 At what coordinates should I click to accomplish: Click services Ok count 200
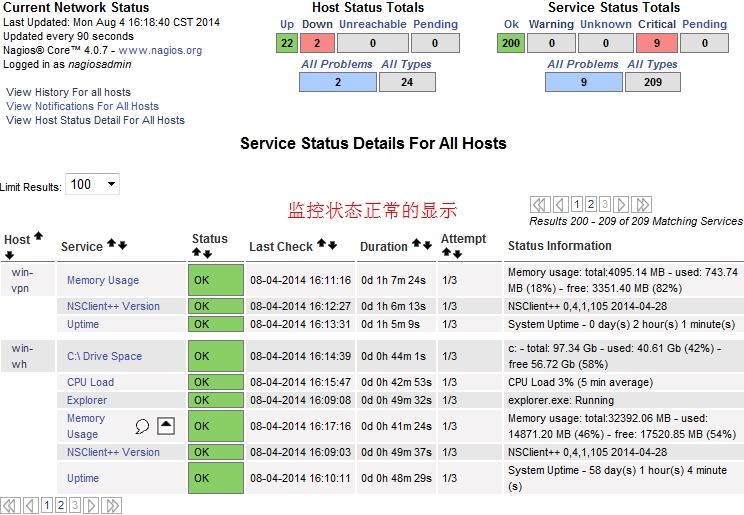511,43
